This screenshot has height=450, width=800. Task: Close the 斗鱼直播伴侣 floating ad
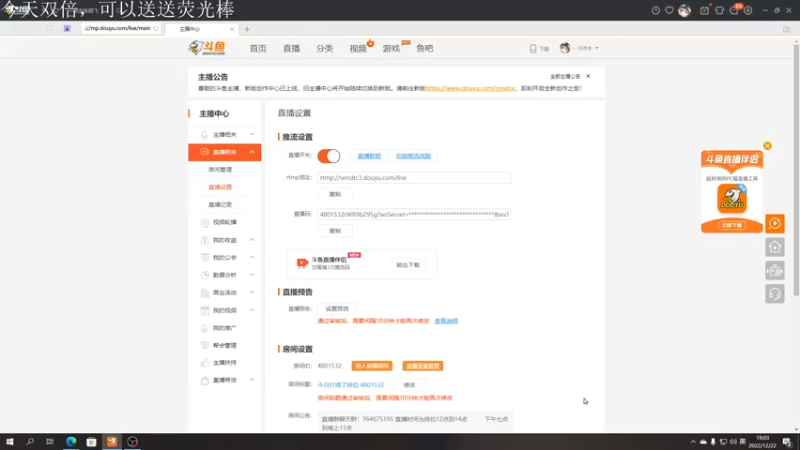pos(767,146)
